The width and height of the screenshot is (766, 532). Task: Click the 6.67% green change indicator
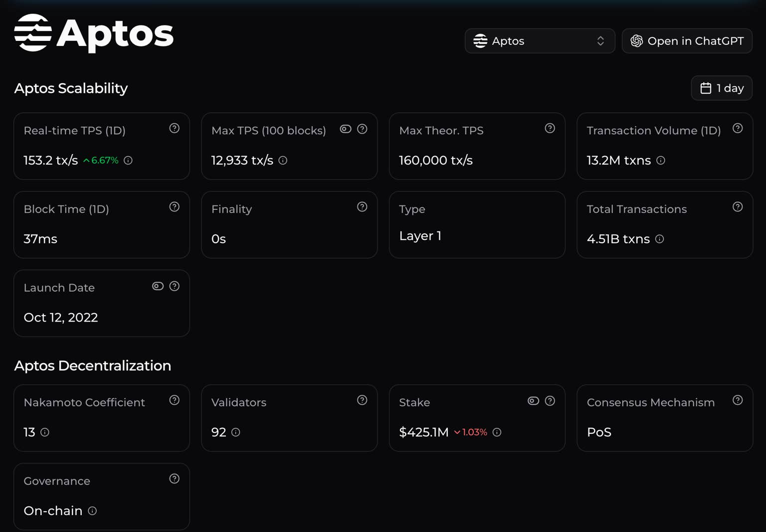pyautogui.click(x=101, y=161)
